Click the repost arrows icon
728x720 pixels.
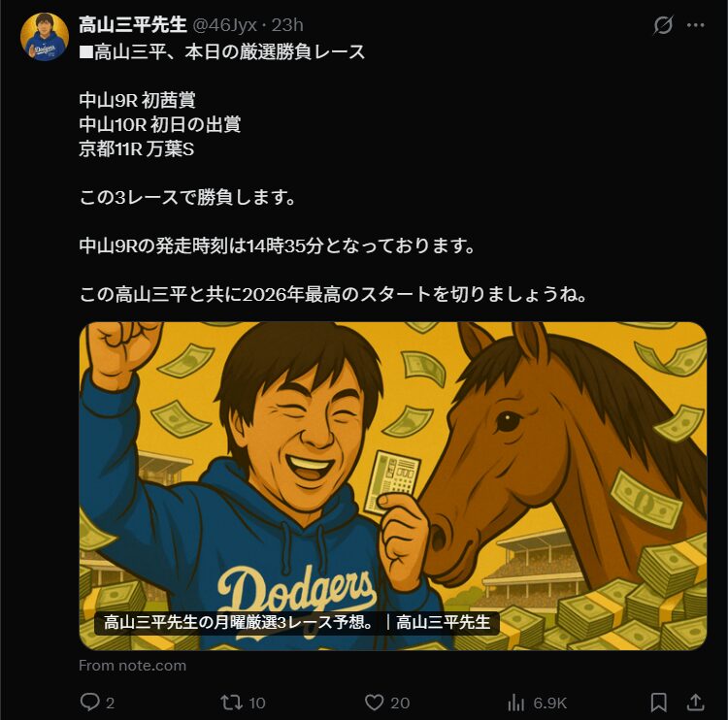230,702
